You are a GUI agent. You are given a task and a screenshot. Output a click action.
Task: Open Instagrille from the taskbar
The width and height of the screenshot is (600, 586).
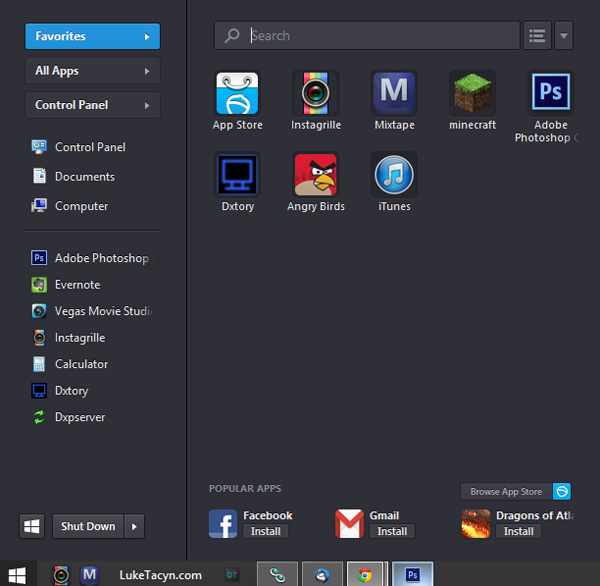(x=61, y=575)
